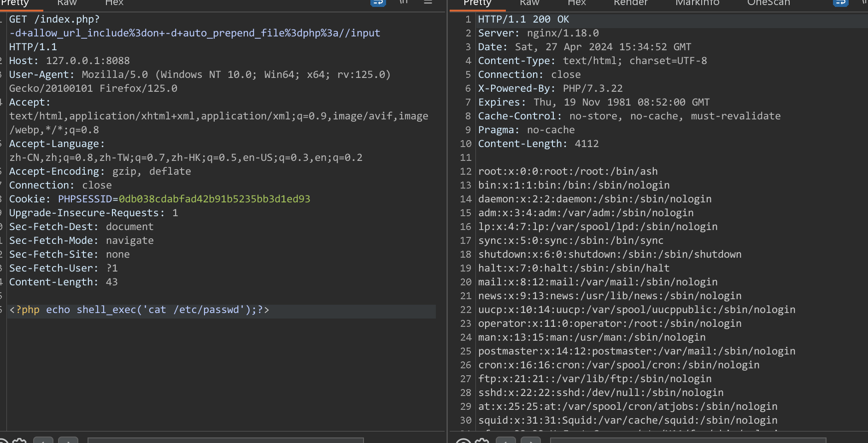Switch request view to Raw tab
The height and width of the screenshot is (443, 868).
[67, 3]
